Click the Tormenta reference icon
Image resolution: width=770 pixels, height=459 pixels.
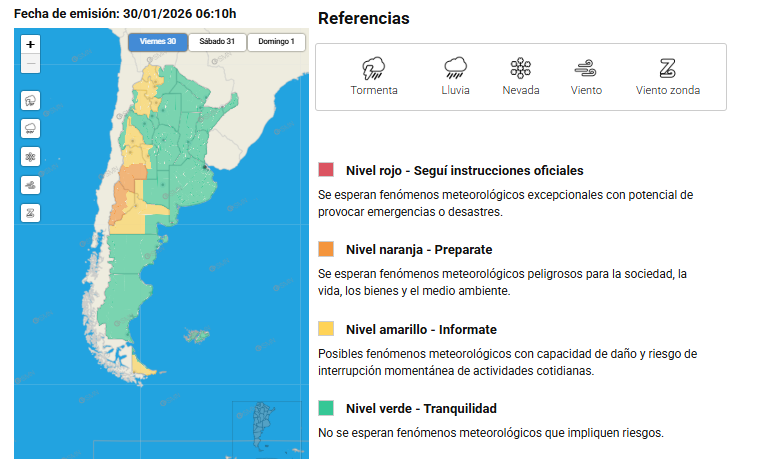coord(374,68)
